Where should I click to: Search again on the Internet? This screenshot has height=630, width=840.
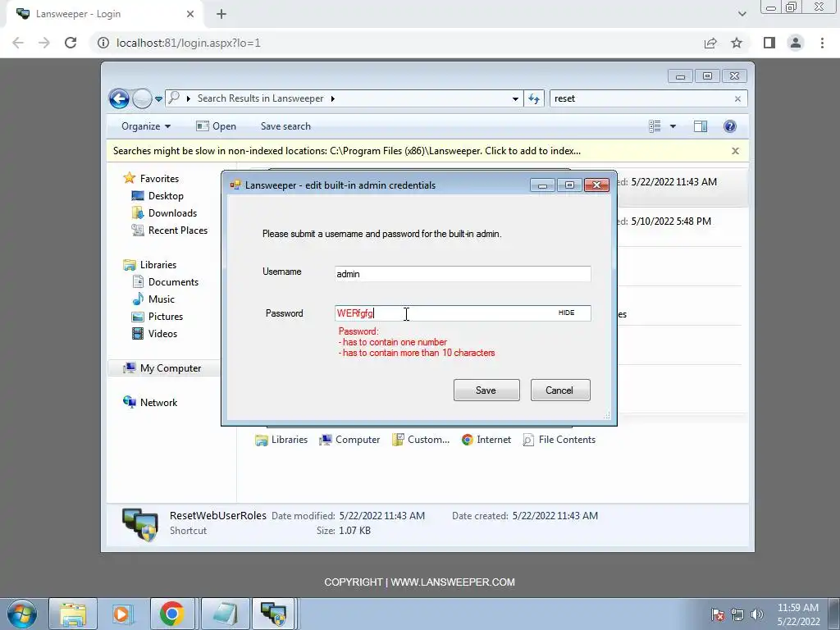tap(486, 440)
